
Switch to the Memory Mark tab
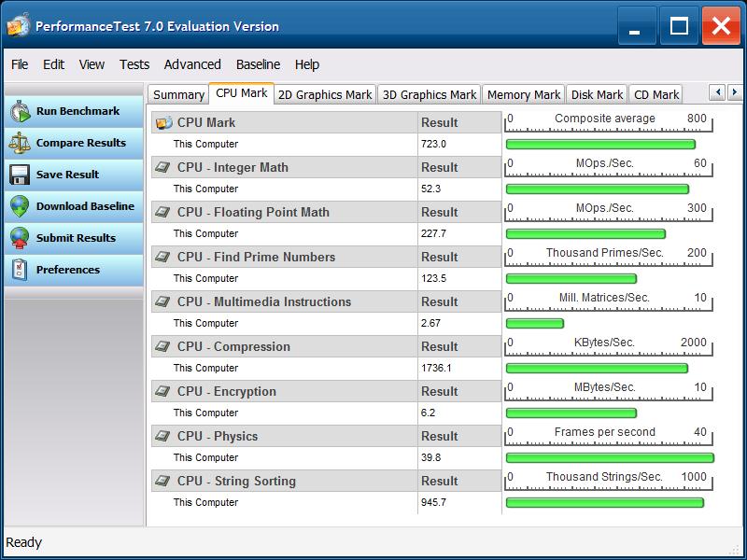click(x=524, y=95)
